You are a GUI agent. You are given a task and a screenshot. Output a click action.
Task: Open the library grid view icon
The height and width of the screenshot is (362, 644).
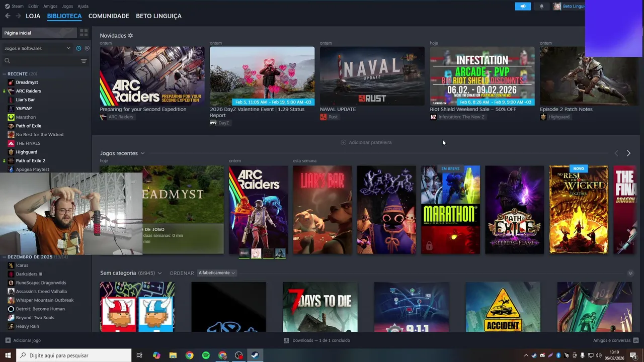[x=84, y=33]
